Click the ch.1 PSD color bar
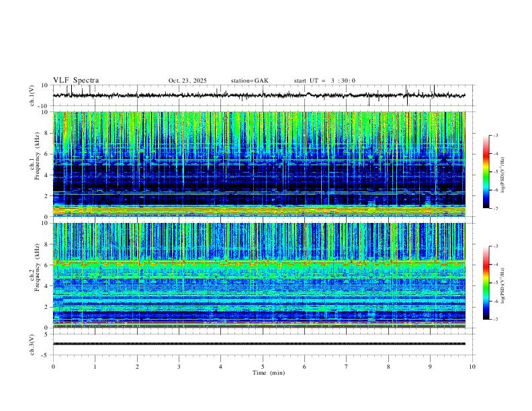The width and height of the screenshot is (532, 411). 486,172
